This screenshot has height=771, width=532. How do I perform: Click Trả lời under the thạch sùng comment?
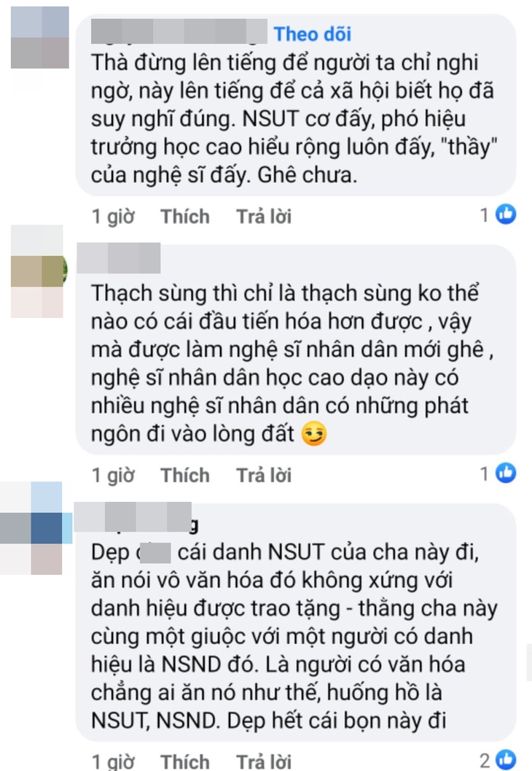click(264, 475)
